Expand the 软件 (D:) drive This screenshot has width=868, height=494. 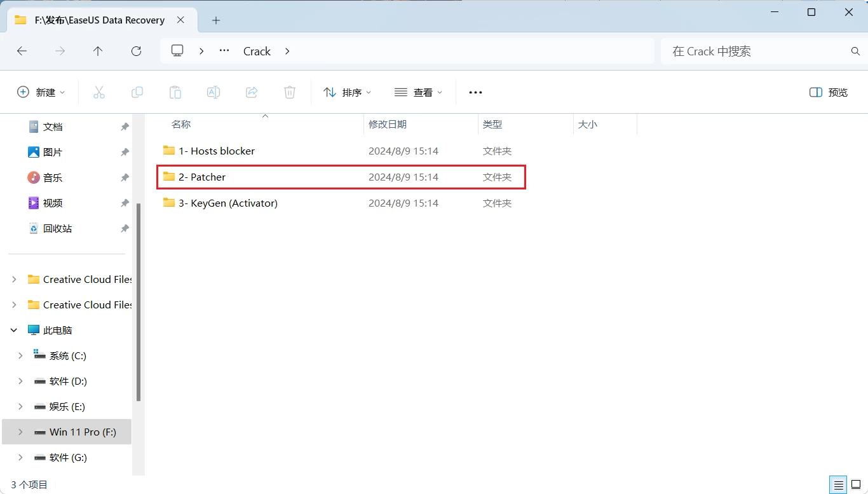coord(20,381)
